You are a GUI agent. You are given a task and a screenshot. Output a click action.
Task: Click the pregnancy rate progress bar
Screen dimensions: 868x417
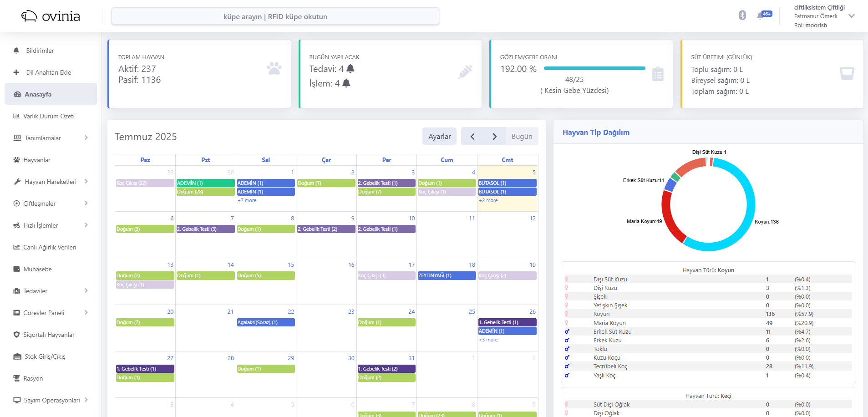tap(594, 68)
